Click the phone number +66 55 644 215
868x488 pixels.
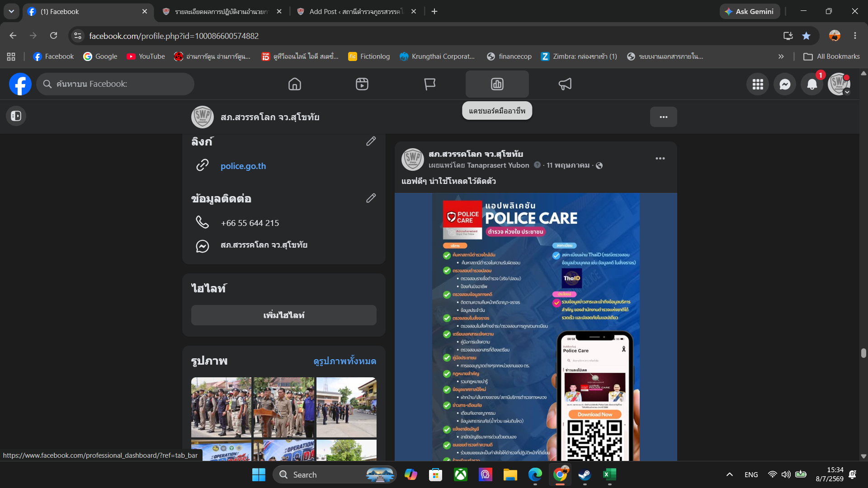(250, 223)
